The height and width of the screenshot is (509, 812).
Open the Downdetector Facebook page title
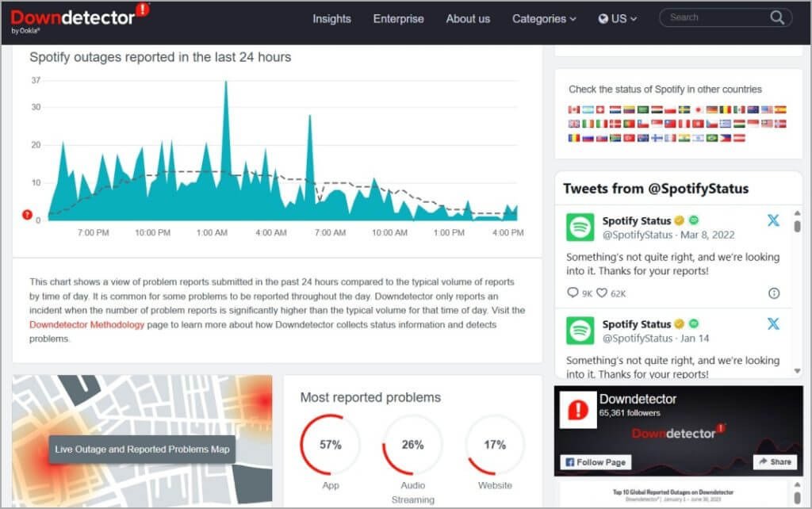click(x=638, y=400)
